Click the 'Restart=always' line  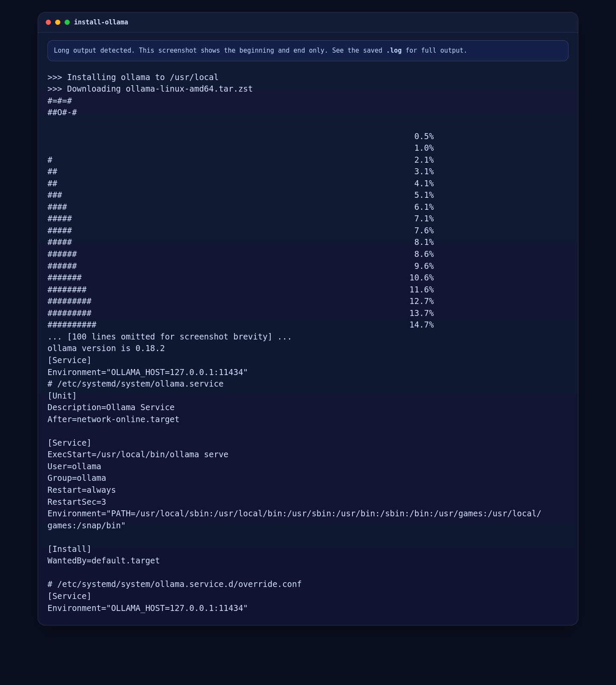(x=82, y=490)
